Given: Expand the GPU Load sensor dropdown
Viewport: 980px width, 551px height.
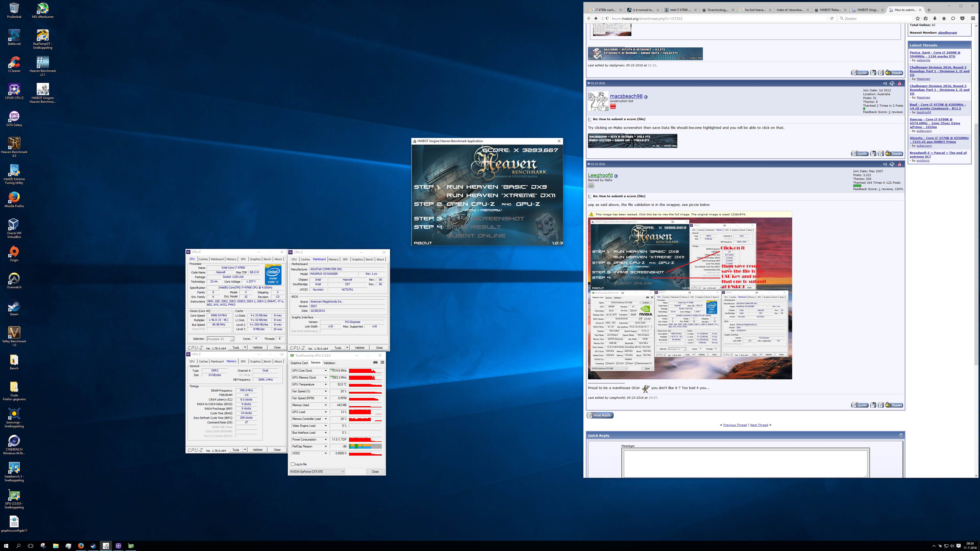Looking at the screenshot, I should [x=326, y=412].
